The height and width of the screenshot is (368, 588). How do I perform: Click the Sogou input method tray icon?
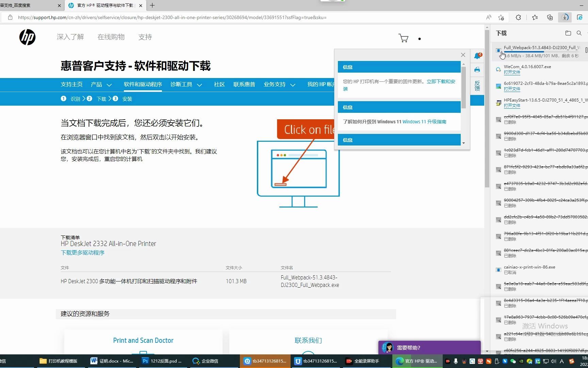(571, 361)
